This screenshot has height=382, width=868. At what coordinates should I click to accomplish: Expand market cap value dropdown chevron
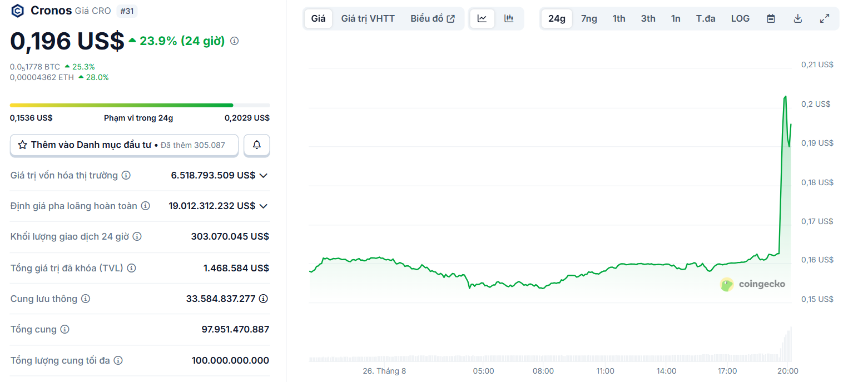coord(264,176)
